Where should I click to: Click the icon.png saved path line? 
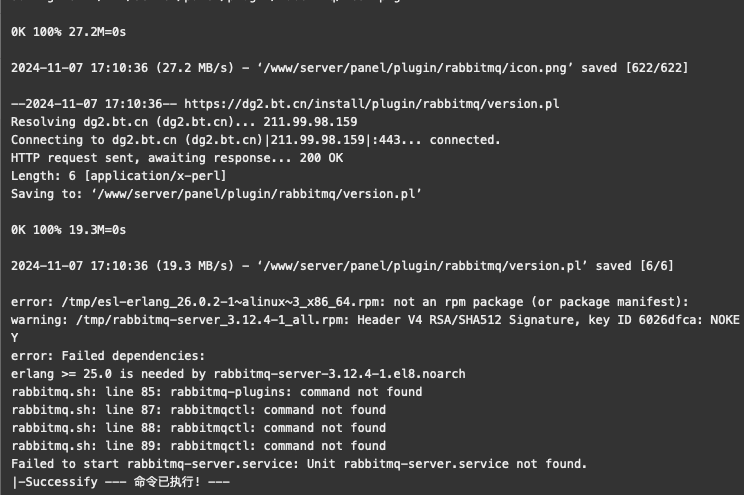(x=349, y=68)
